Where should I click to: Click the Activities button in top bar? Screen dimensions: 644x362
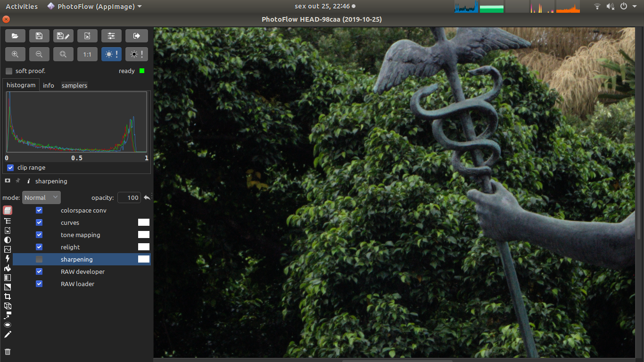click(x=21, y=7)
